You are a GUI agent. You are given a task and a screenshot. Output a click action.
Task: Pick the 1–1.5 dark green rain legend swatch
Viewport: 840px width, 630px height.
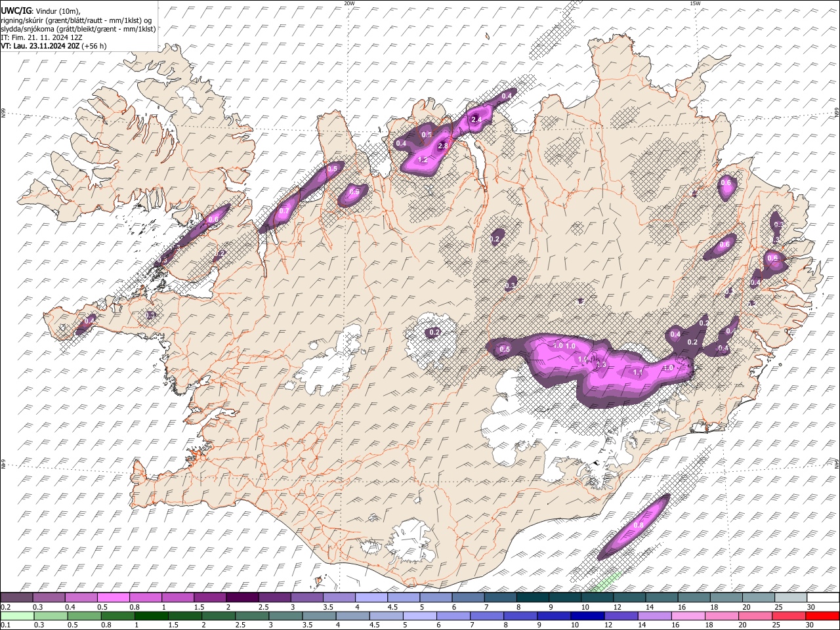tap(152, 616)
